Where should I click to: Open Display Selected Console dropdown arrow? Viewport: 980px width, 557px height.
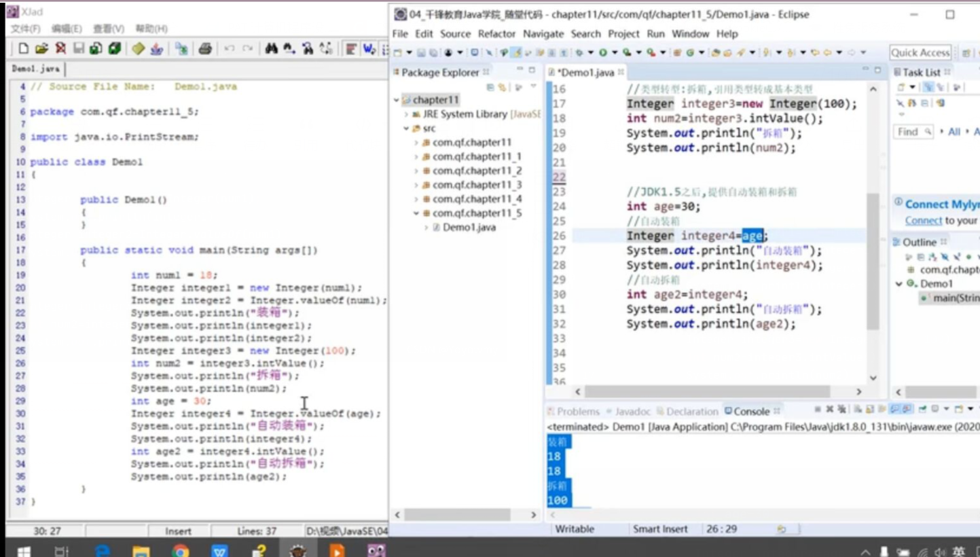(x=946, y=410)
